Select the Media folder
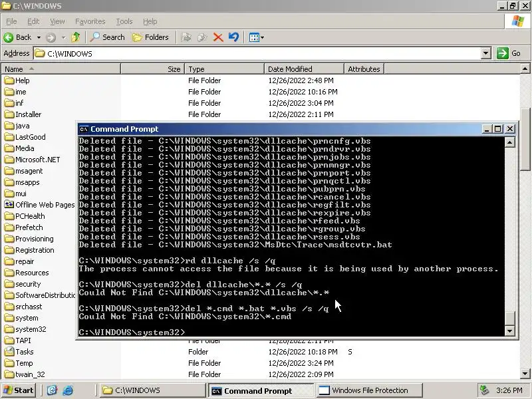Viewport: 532px width, 399px height. tap(19, 148)
